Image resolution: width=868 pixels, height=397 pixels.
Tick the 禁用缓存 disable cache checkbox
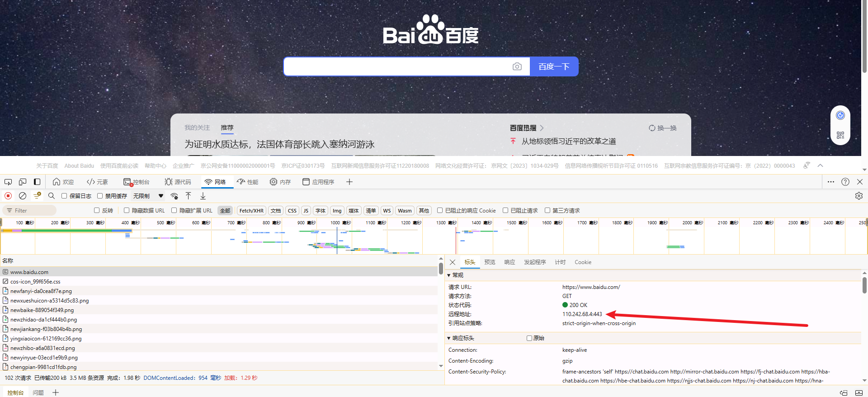pyautogui.click(x=100, y=196)
